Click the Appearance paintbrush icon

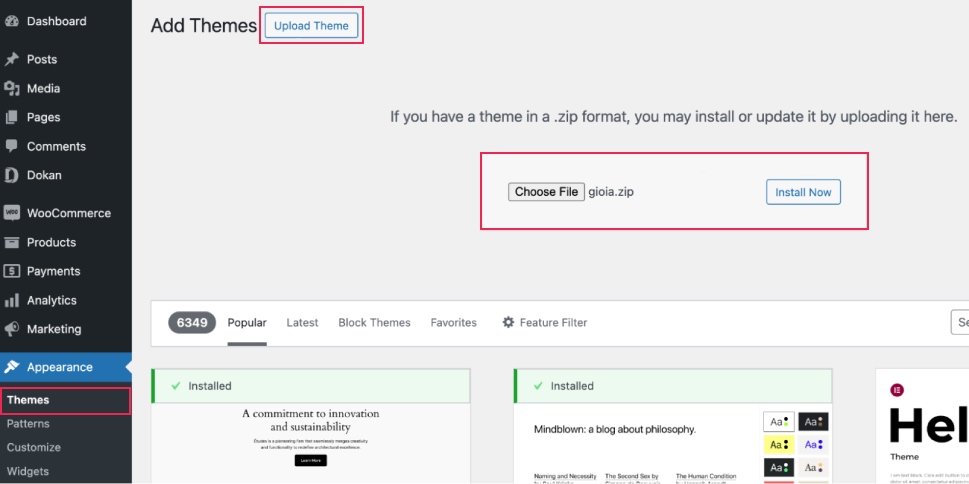(11, 367)
